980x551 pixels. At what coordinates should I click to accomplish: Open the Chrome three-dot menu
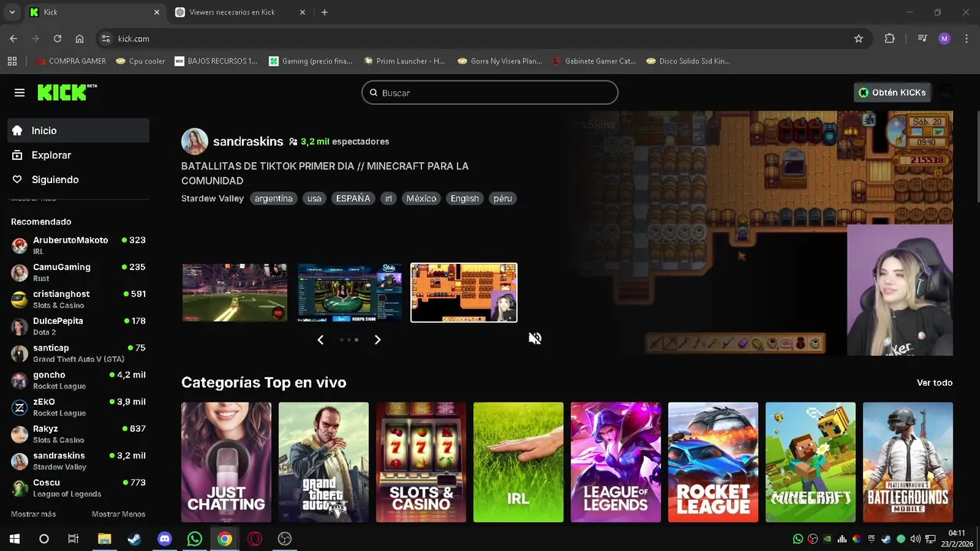coord(966,38)
